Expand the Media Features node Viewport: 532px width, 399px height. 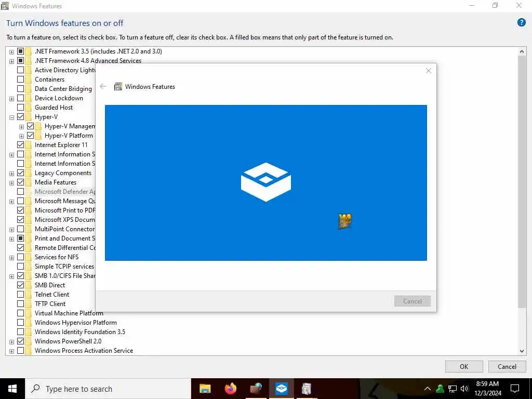pos(11,183)
